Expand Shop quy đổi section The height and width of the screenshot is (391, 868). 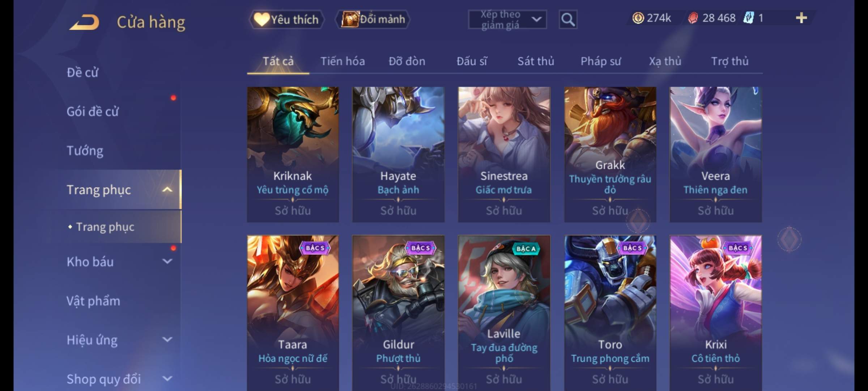pyautogui.click(x=167, y=379)
